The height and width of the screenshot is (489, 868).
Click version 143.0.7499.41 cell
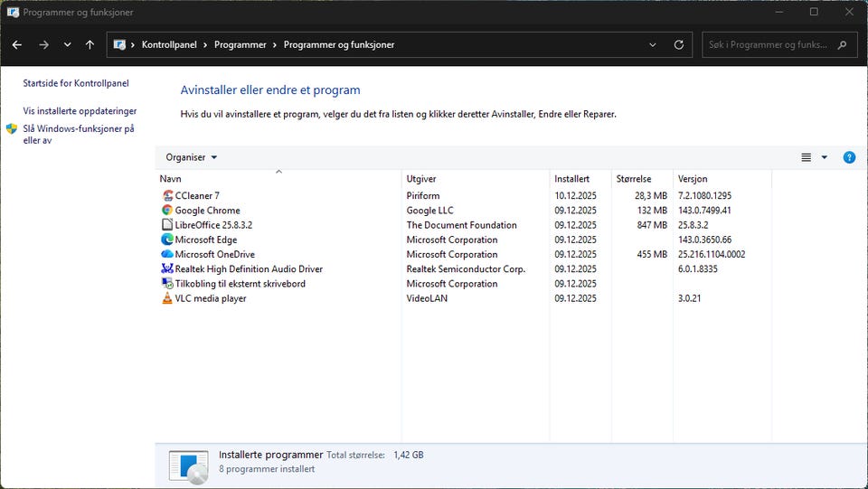(704, 211)
